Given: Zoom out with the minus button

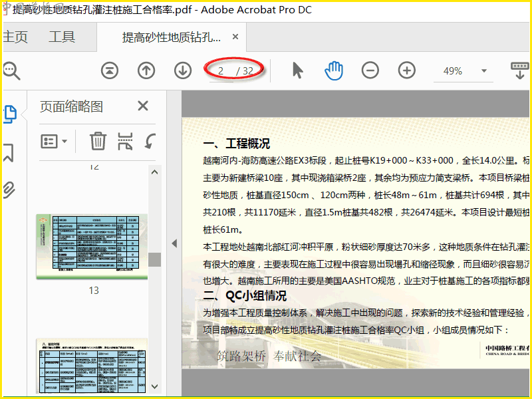Looking at the screenshot, I should (370, 70).
